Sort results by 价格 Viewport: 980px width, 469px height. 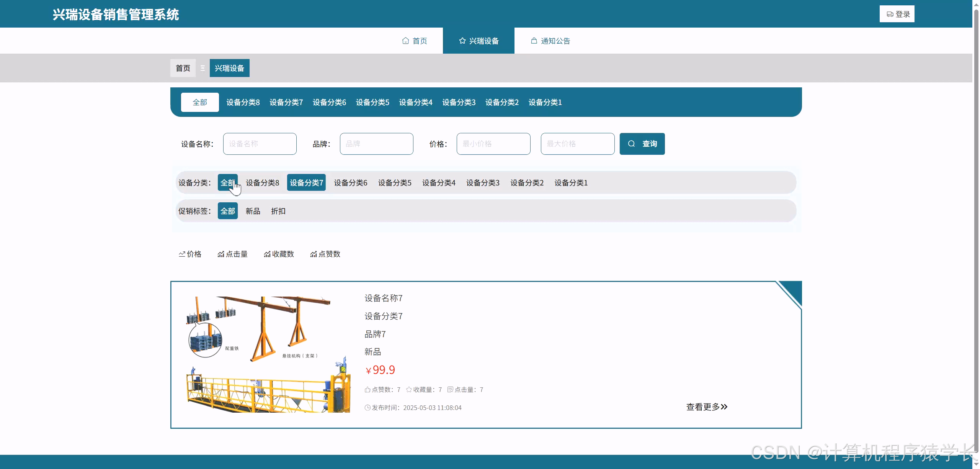190,254
